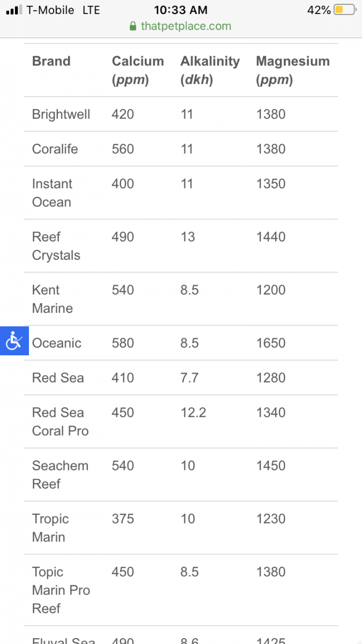
Task: Tap the Reef Crystals brand cell
Action: pos(56,246)
